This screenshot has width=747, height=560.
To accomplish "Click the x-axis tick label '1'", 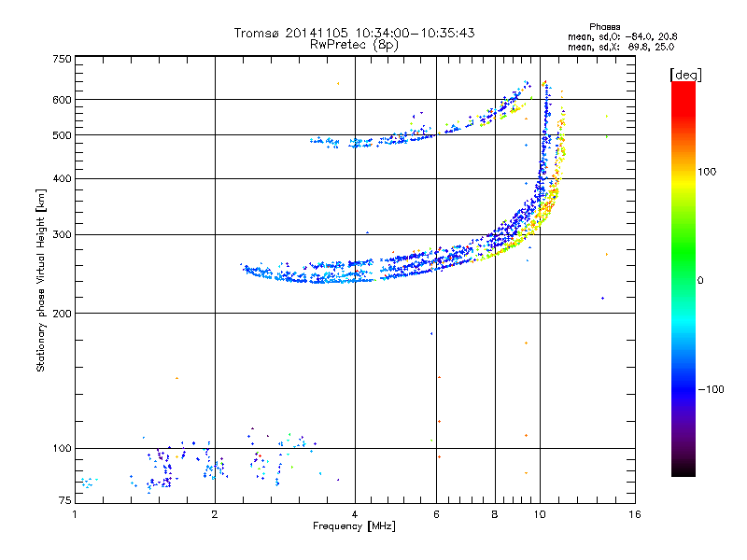I will 75,514.
